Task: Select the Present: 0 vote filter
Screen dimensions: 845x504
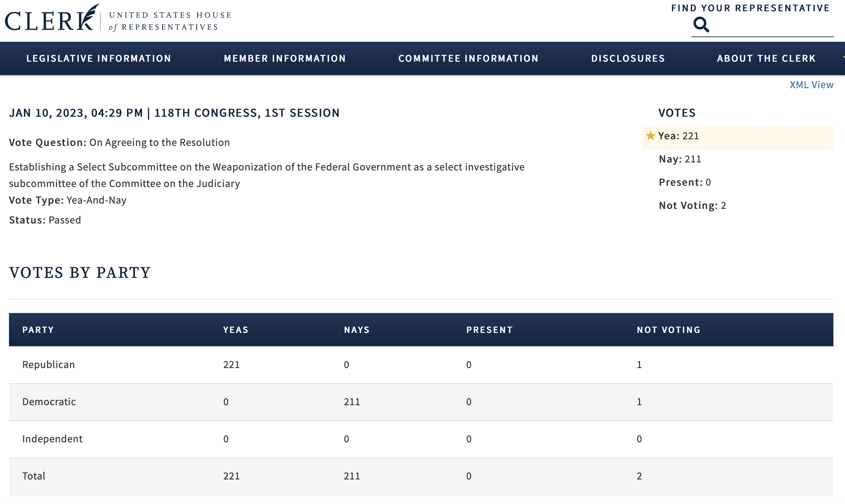Action: click(685, 182)
